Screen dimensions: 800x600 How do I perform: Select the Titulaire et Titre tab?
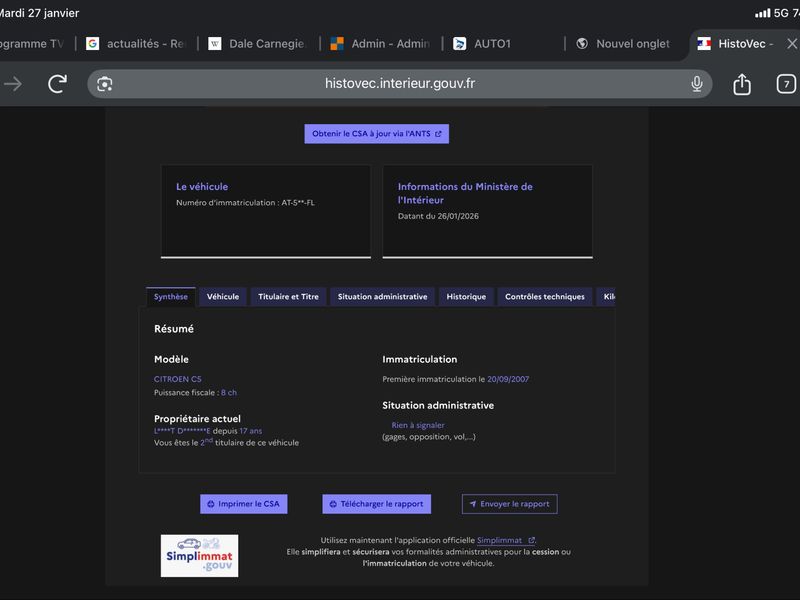tap(288, 296)
